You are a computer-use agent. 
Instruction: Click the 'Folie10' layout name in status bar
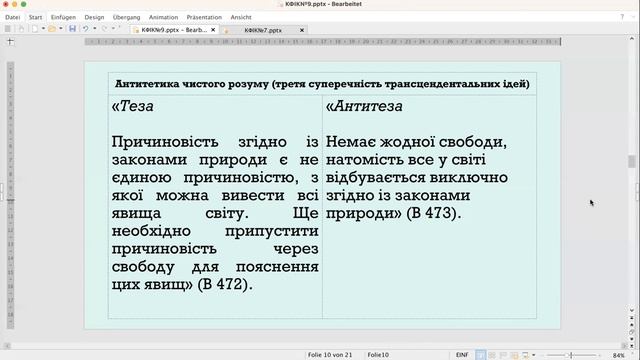(x=378, y=355)
